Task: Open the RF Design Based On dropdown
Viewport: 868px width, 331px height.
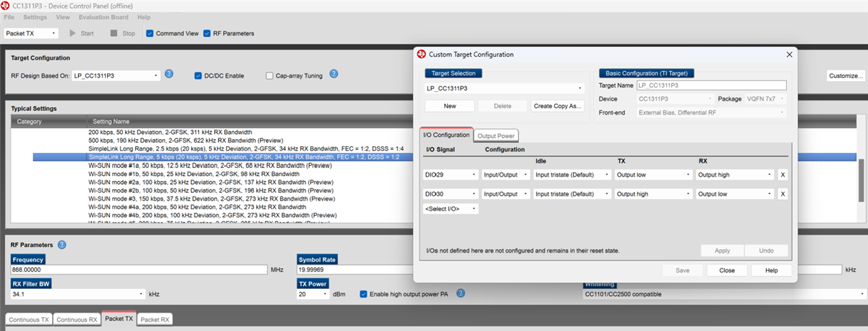Action: click(116, 75)
